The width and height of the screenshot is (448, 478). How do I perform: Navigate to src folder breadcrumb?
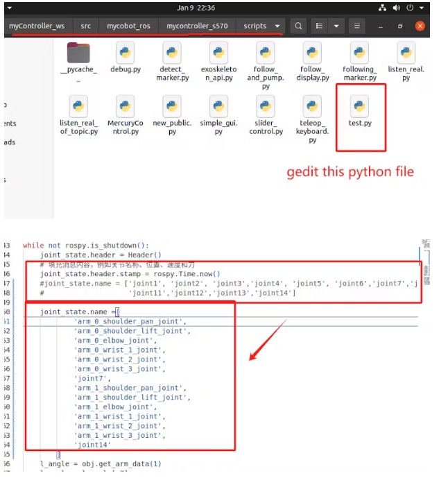pyautogui.click(x=85, y=26)
